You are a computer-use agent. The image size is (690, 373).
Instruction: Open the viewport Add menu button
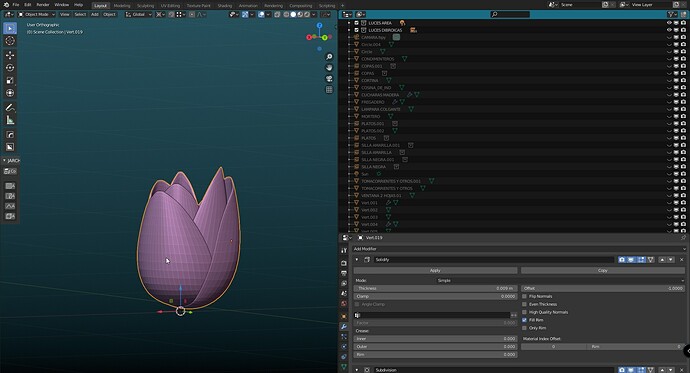pyautogui.click(x=95, y=15)
